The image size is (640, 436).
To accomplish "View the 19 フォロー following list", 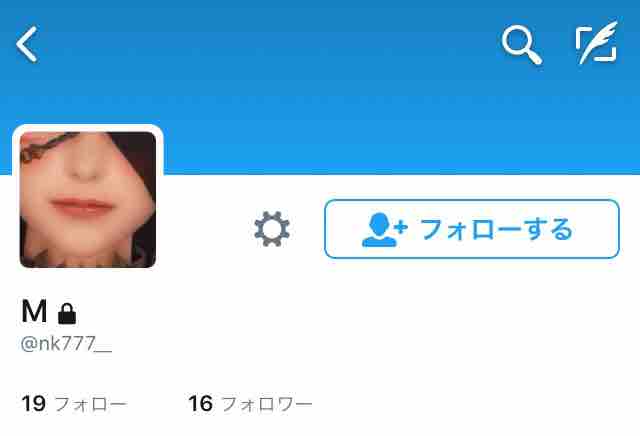I will (x=74, y=404).
